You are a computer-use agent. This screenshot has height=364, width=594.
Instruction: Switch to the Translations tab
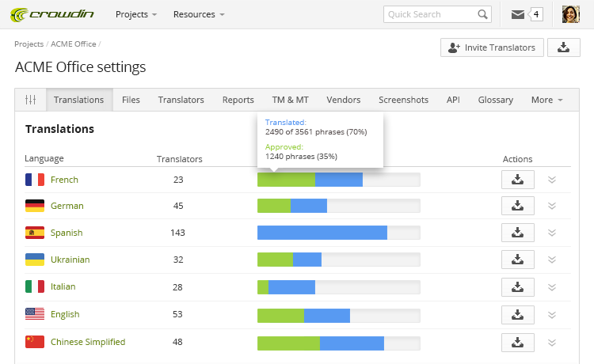coord(78,100)
